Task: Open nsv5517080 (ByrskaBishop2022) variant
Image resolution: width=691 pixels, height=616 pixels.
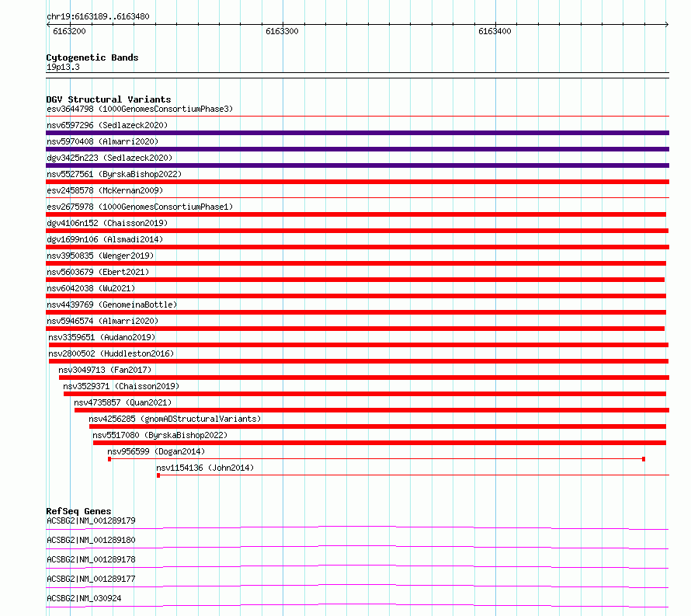Action: (160, 435)
